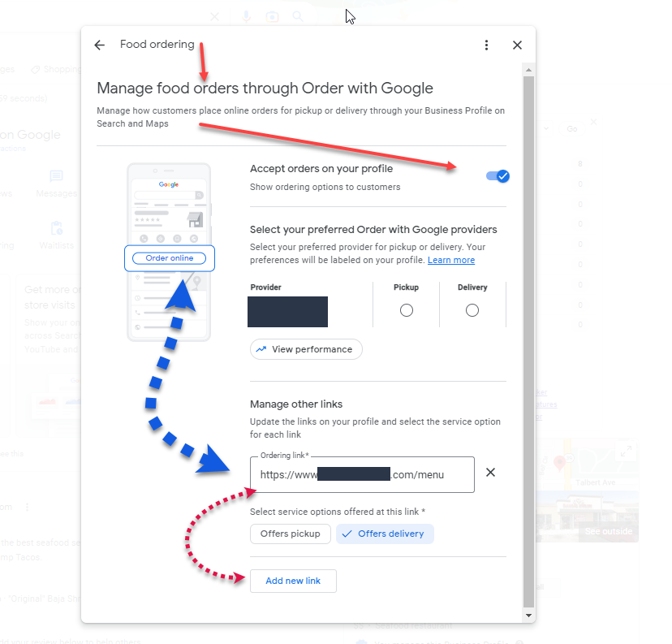This screenshot has width=672, height=644.
Task: Close the Food ordering dialog
Action: point(517,45)
